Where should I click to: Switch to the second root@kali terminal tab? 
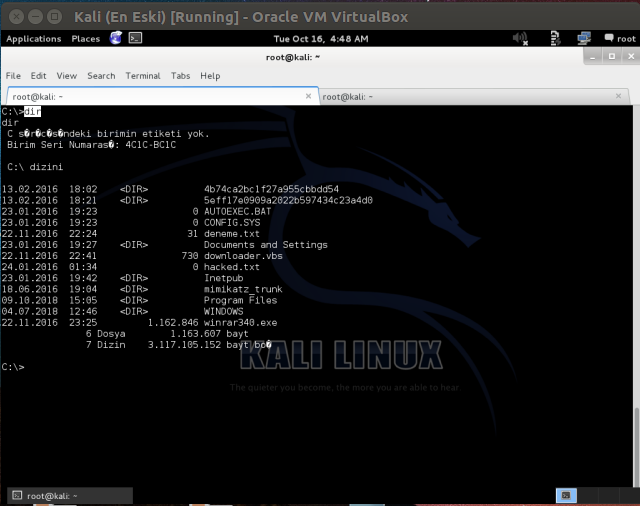[473, 97]
